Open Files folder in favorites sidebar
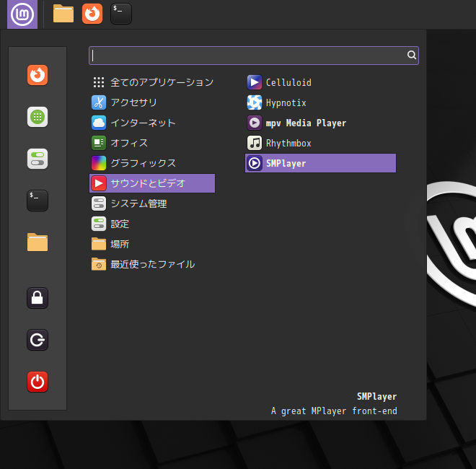The height and width of the screenshot is (469, 476). tap(38, 242)
